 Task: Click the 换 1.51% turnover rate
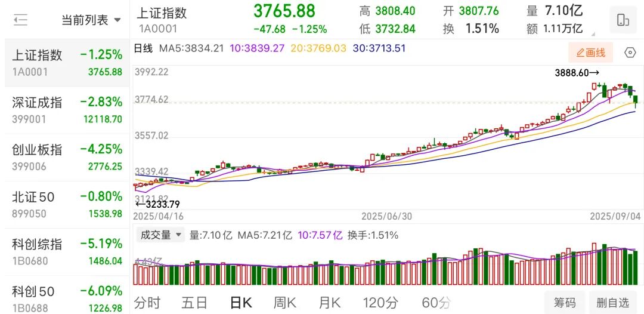(471, 29)
